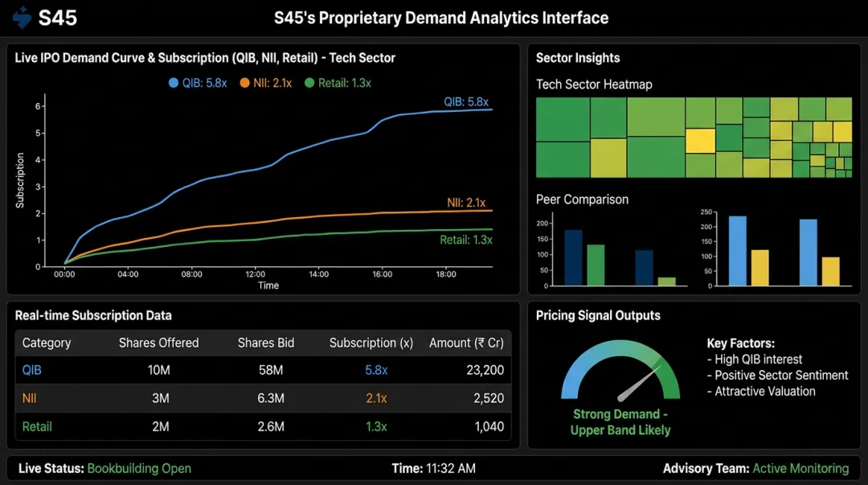Click the Shares Offered column header
This screenshot has height=485, width=868.
pyautogui.click(x=159, y=343)
